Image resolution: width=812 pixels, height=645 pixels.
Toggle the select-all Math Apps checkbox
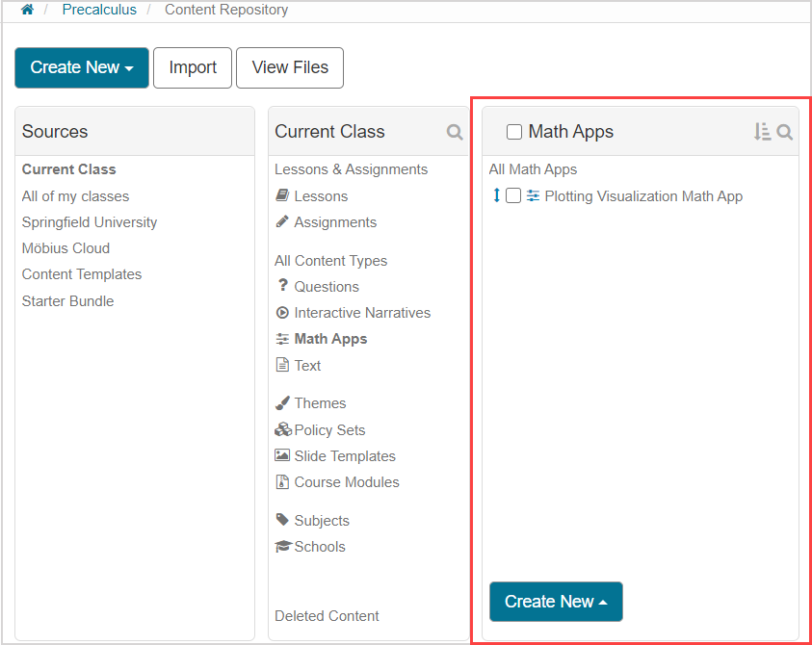click(x=514, y=132)
